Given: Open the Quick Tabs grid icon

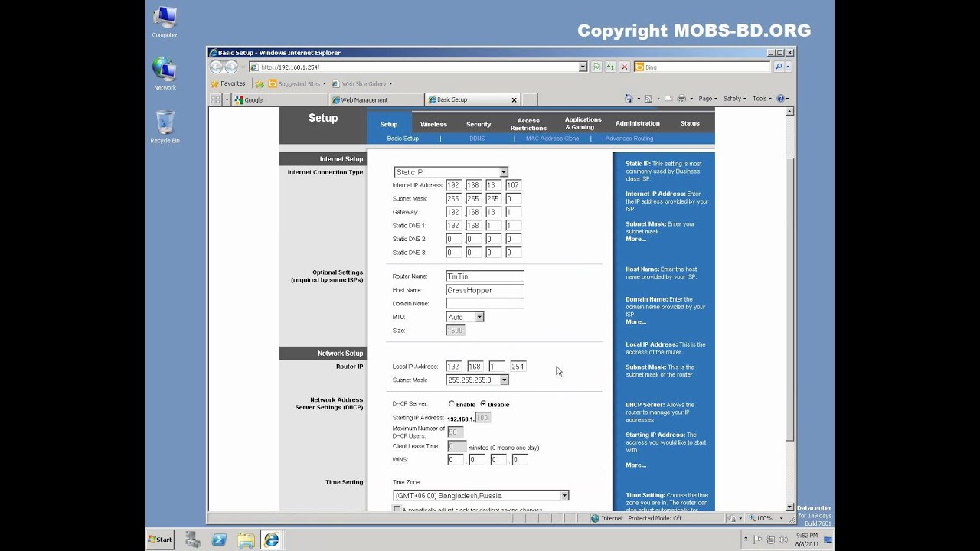Looking at the screenshot, I should coord(216,99).
